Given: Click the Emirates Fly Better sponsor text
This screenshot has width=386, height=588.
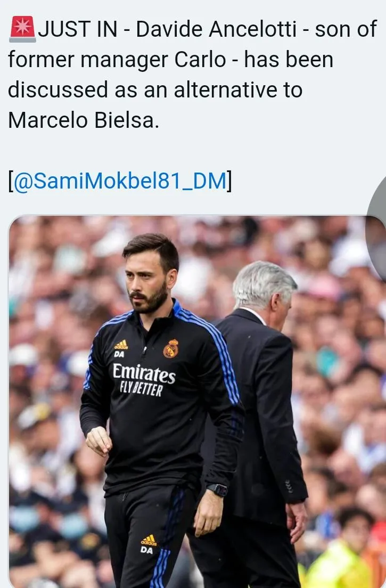Looking at the screenshot, I should point(144,380).
